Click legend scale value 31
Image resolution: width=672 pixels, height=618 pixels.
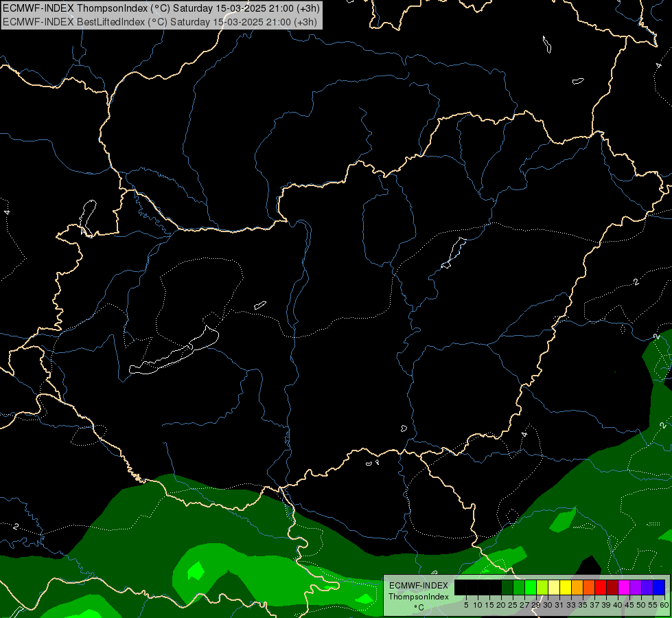pos(559,605)
